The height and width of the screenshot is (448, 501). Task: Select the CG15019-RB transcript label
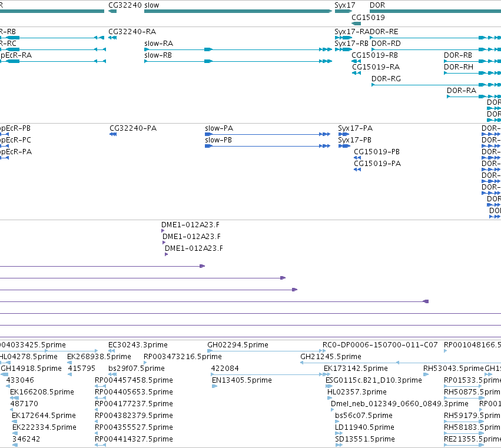[x=375, y=55]
